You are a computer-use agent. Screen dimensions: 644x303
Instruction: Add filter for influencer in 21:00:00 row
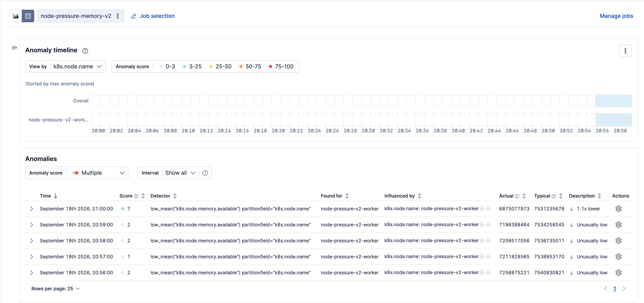pyautogui.click(x=482, y=209)
